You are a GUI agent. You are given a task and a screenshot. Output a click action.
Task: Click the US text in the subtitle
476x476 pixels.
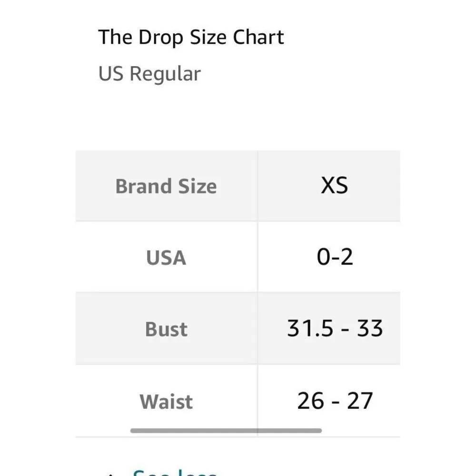(111, 74)
